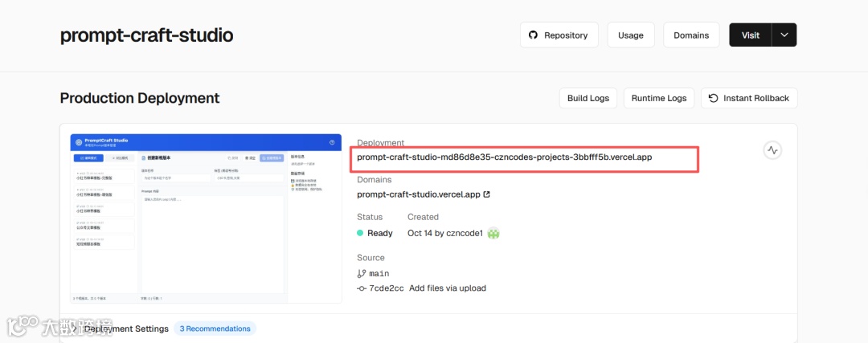Click the 'Add files via upload' commit message
Viewport: 868px width, 343px height.
pyautogui.click(x=448, y=288)
